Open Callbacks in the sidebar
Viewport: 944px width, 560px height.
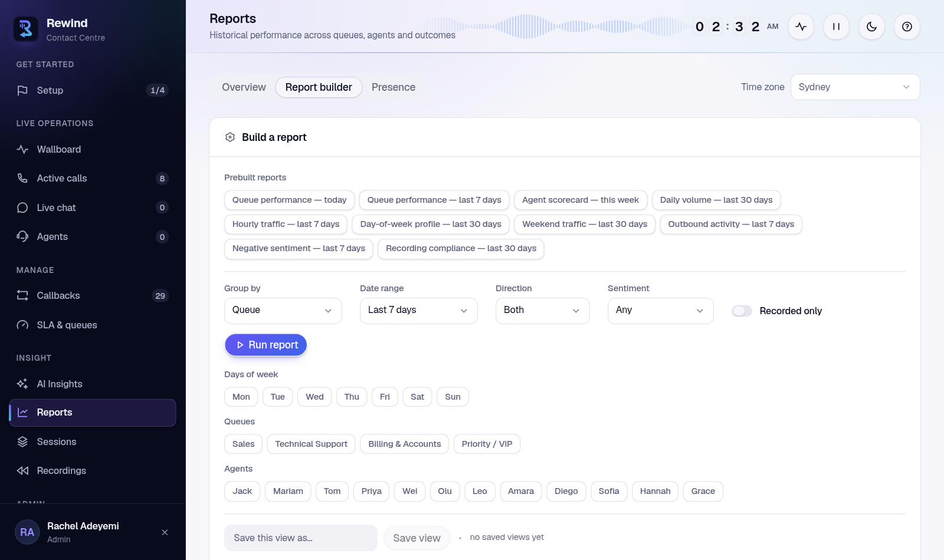(x=93, y=295)
